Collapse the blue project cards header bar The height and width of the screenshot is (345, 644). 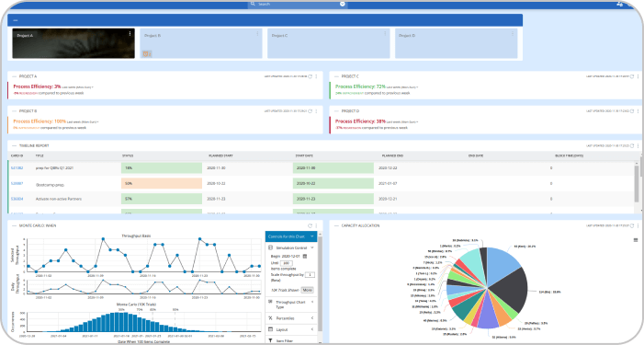point(16,20)
